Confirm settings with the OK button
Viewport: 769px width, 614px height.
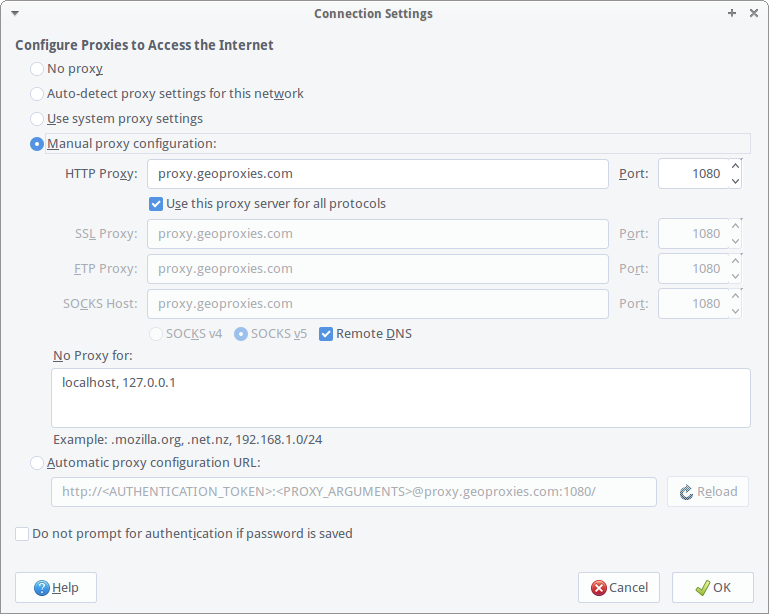click(713, 588)
